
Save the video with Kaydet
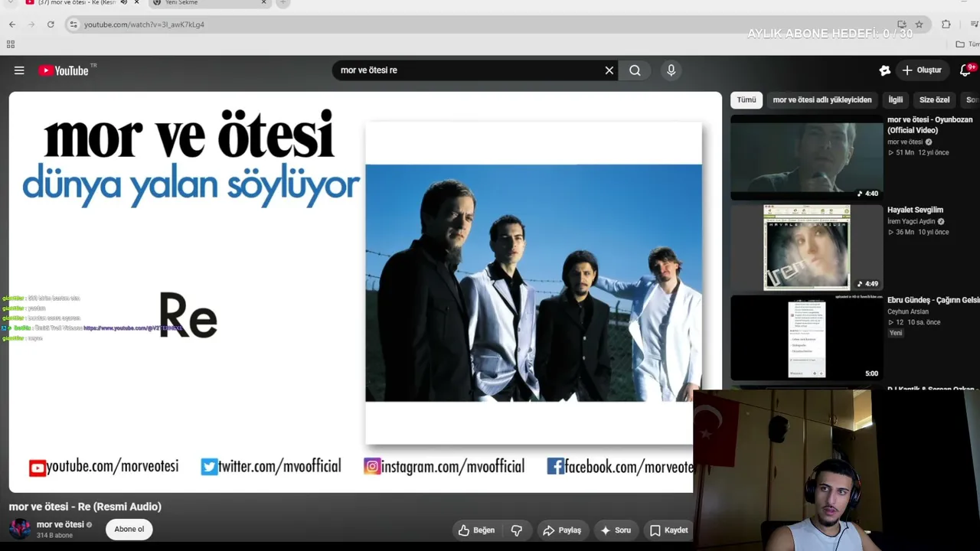coord(668,530)
